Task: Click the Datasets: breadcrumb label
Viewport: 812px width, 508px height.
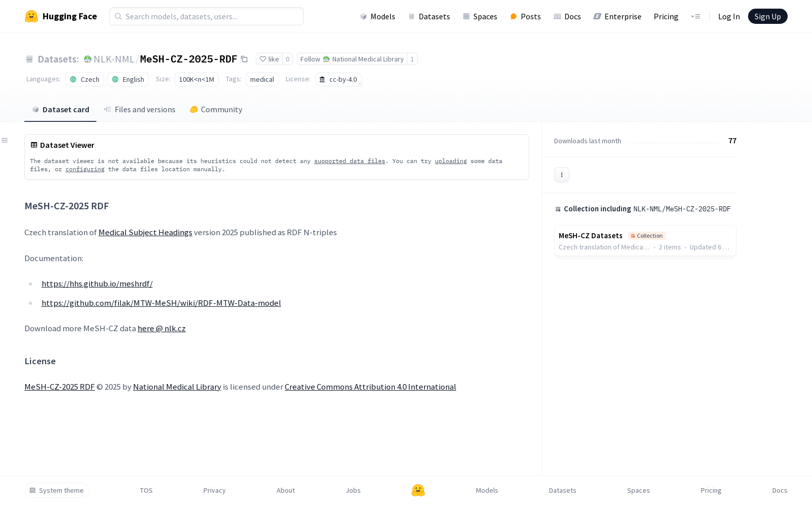Action: [x=58, y=59]
